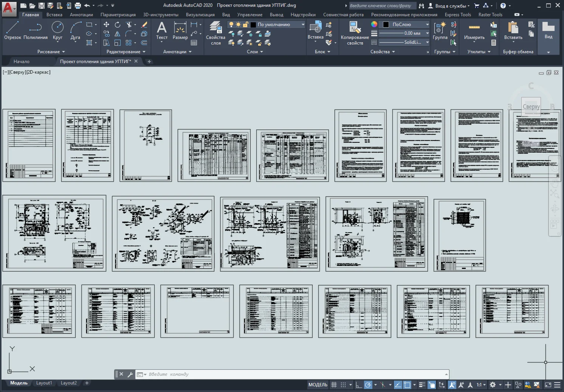Expand the Редактирование panel dropdown
564x392 pixels.
click(x=126, y=52)
